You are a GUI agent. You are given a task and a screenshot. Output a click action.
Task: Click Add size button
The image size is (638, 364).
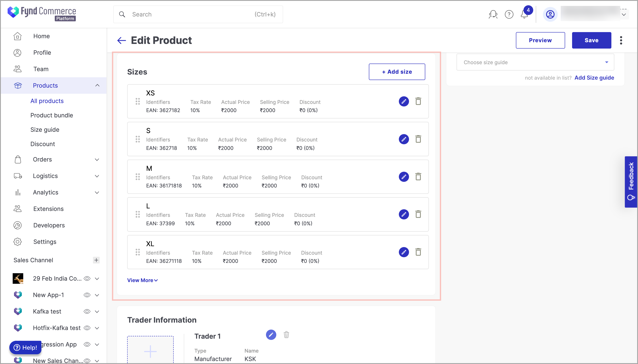pyautogui.click(x=397, y=72)
